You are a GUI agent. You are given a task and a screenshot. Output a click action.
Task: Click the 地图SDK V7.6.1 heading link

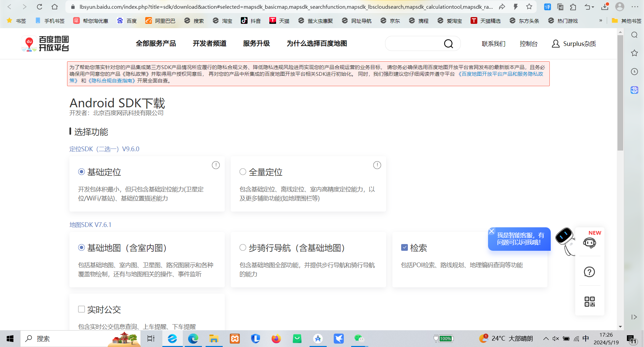pos(90,225)
